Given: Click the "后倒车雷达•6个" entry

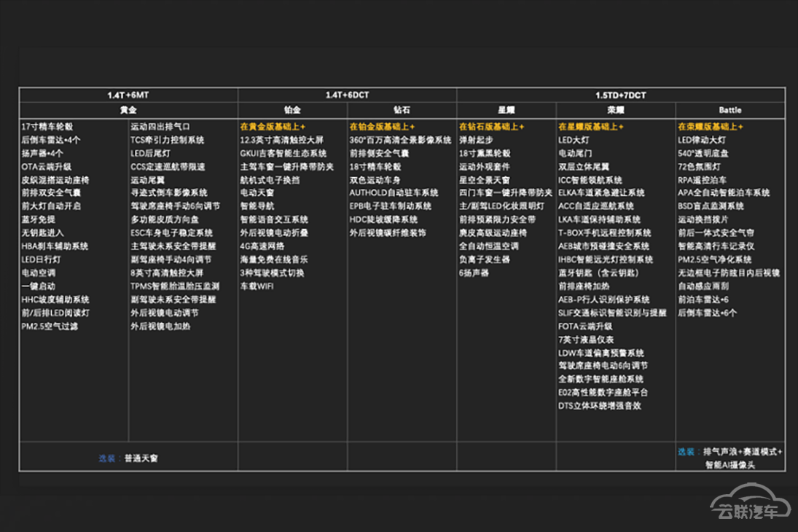Looking at the screenshot, I should 707,313.
